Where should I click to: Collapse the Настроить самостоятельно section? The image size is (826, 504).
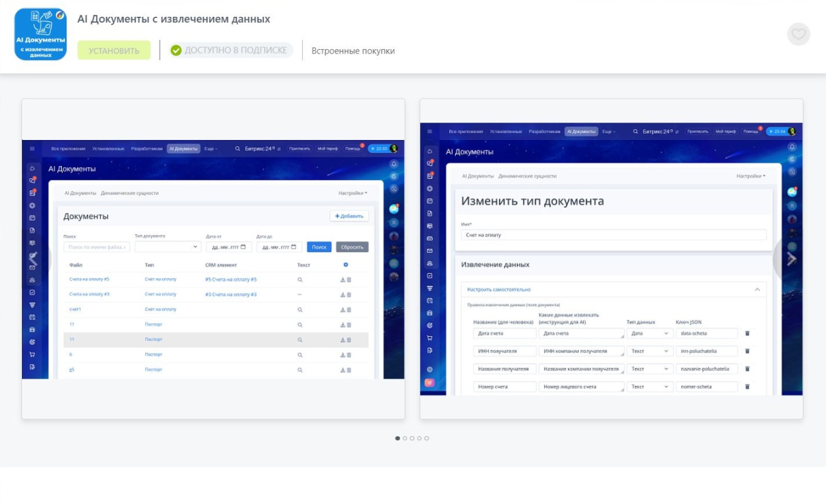point(757,290)
